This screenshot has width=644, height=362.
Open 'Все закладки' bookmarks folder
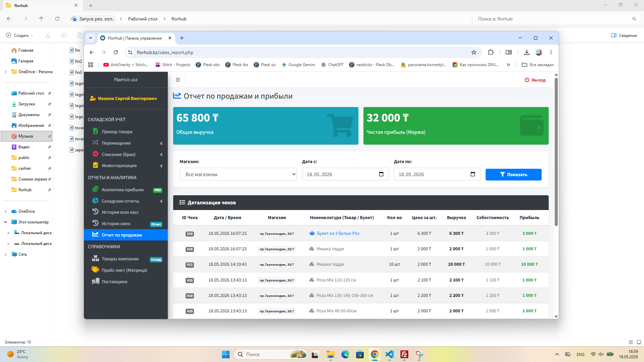click(538, 65)
